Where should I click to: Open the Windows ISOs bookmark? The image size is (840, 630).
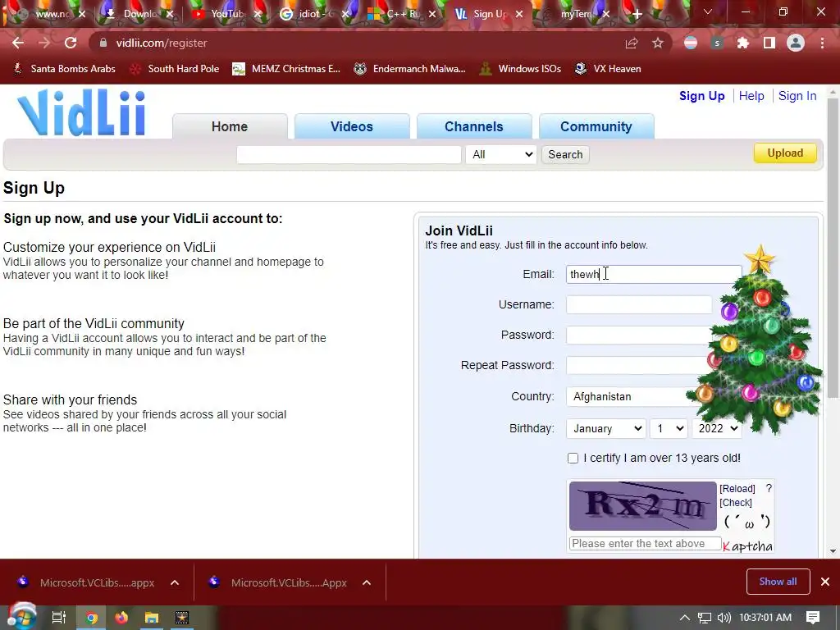click(x=520, y=69)
